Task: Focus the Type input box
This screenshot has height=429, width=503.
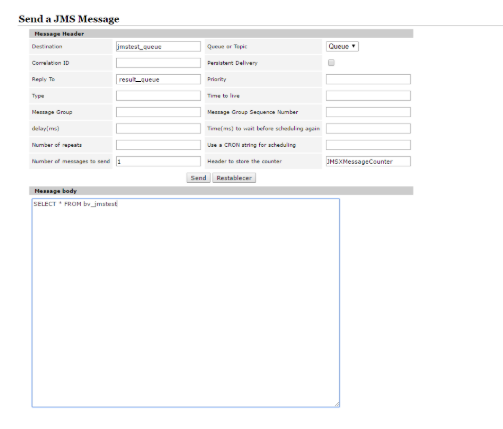Action: [158, 96]
